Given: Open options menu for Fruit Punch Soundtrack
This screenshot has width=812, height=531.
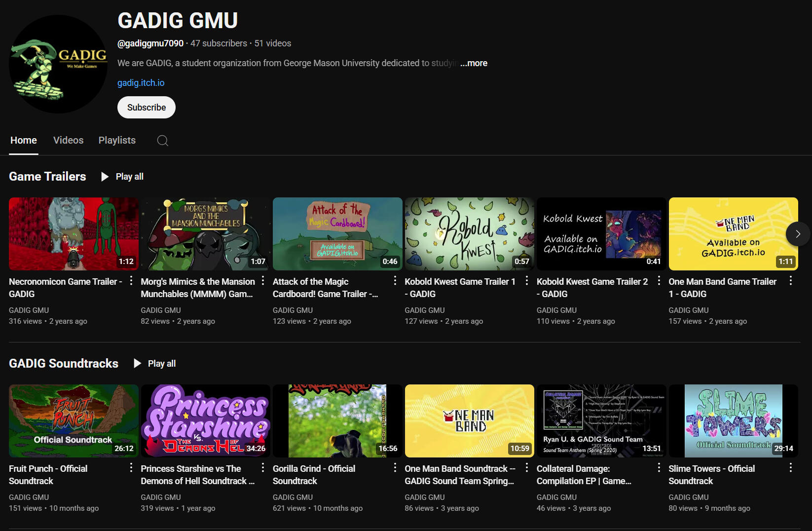Looking at the screenshot, I should click(x=131, y=468).
